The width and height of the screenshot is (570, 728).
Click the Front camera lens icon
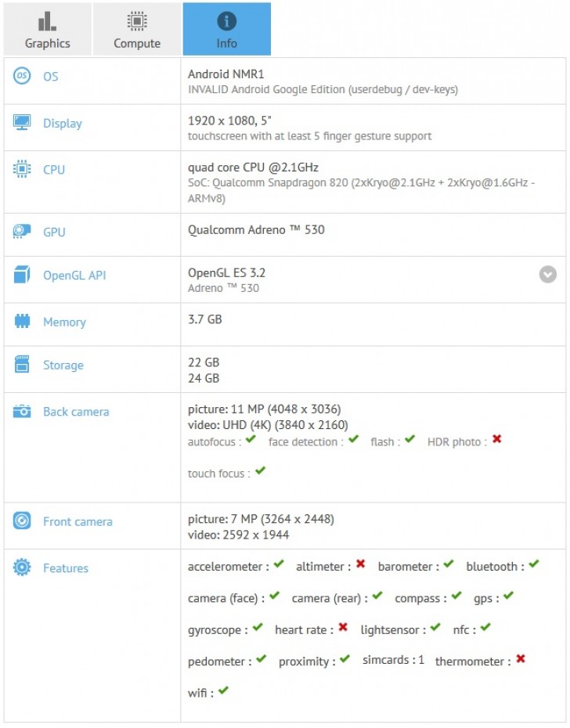click(x=21, y=522)
